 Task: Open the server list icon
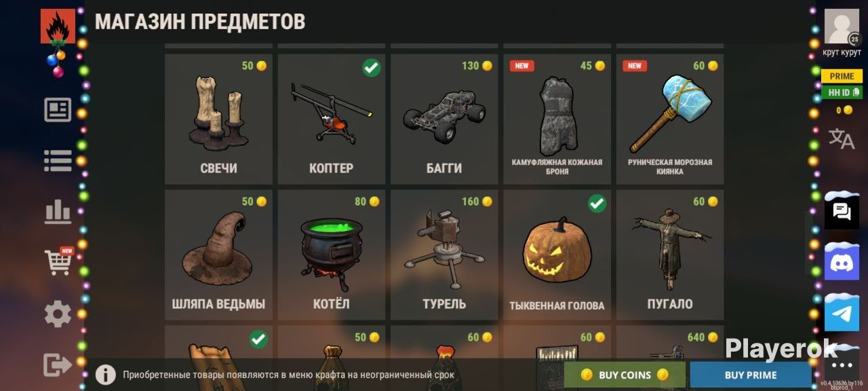58,160
